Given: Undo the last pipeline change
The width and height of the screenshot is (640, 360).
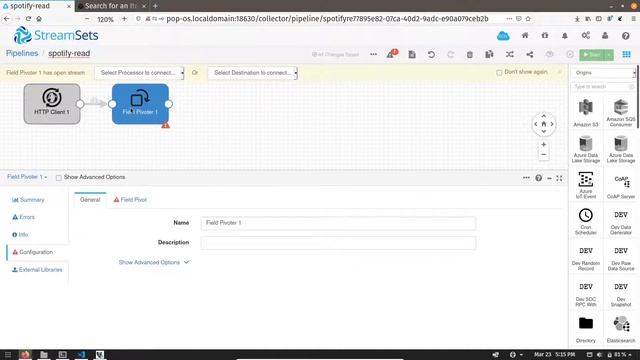Looking at the screenshot, I should click(431, 54).
